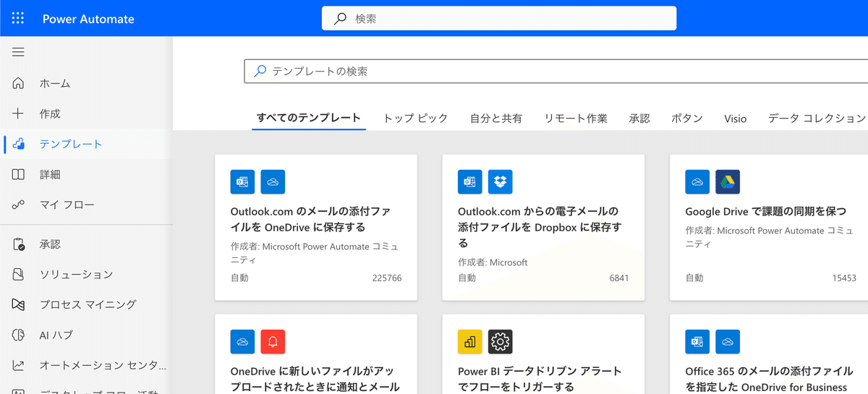This screenshot has height=394, width=868.
Task: Click the clipboard icon beside 承認
Action: [19, 244]
